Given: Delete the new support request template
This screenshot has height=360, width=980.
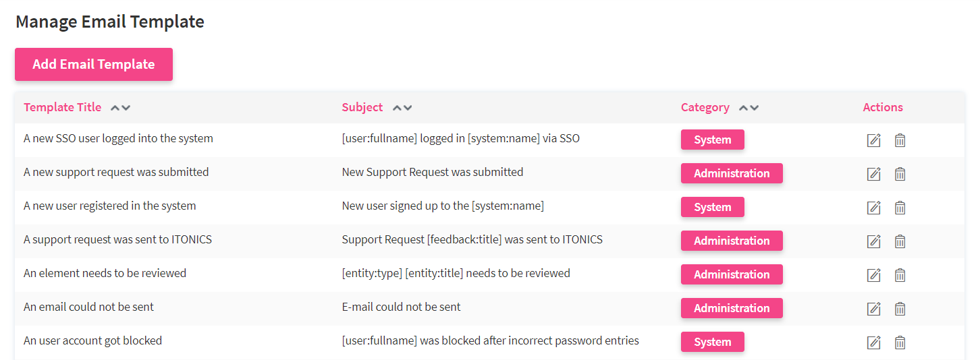Looking at the screenshot, I should coord(900,174).
